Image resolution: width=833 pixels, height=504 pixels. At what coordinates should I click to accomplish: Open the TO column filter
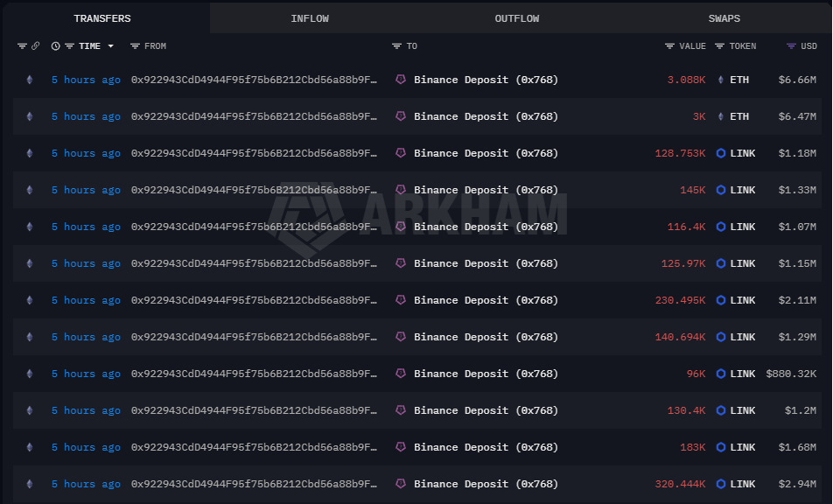coord(396,46)
